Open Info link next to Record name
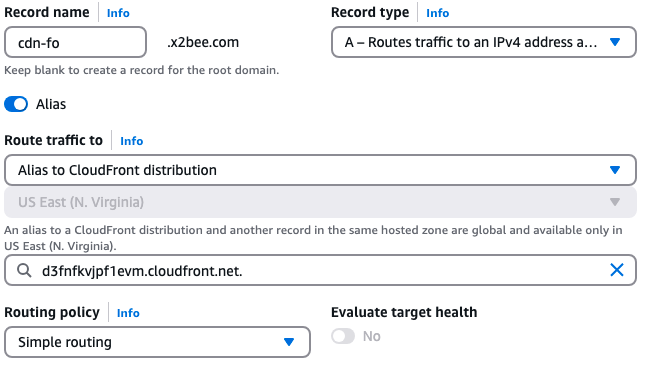This screenshot has width=651, height=368. [118, 13]
